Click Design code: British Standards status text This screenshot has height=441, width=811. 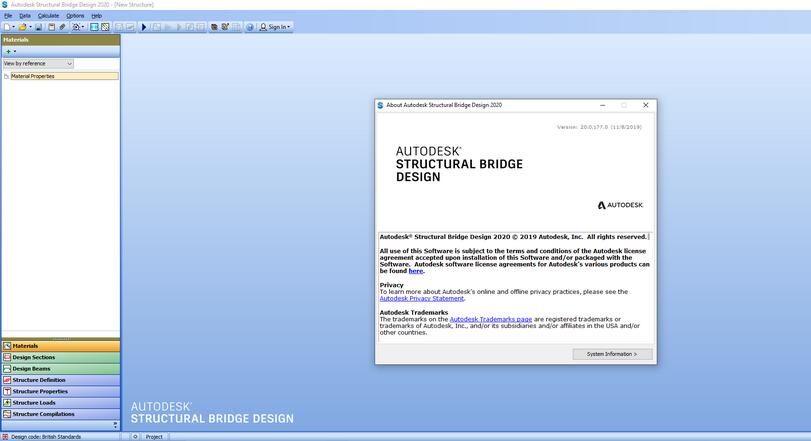(x=46, y=437)
